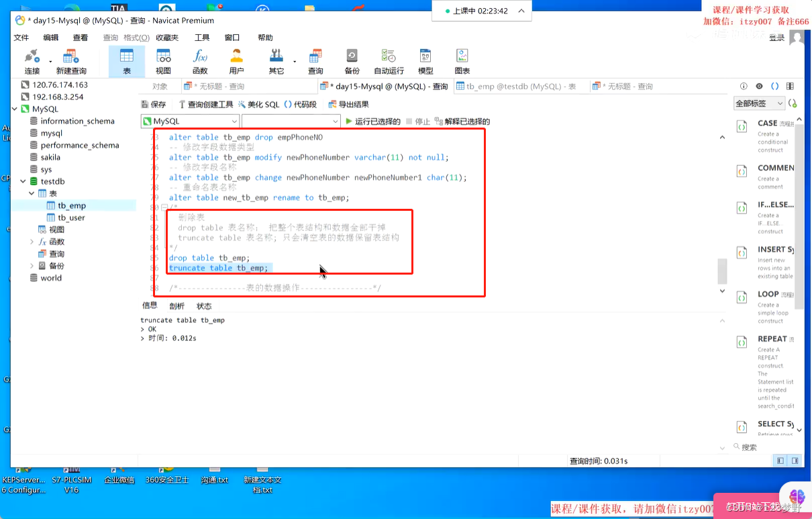Click the info icon in the right panel
The image size is (812, 519).
click(x=744, y=86)
